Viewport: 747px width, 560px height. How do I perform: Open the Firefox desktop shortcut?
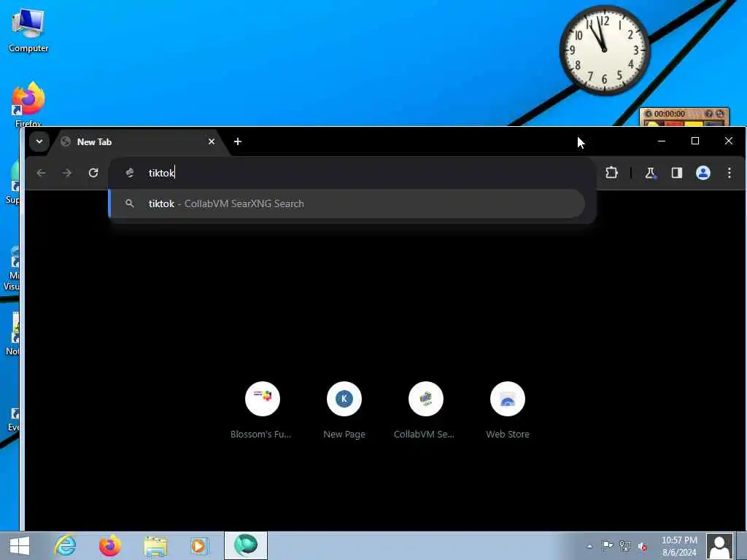(x=28, y=105)
